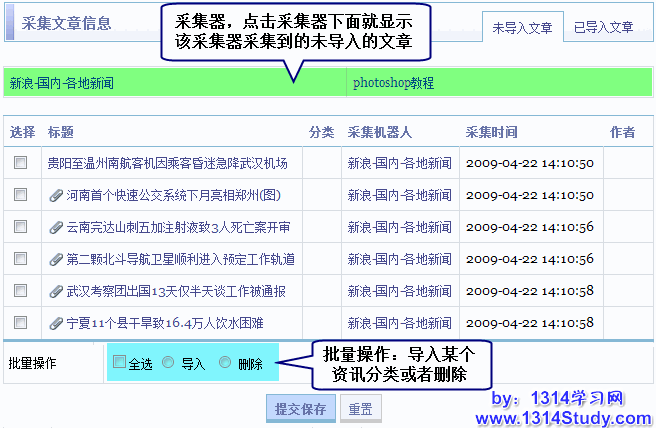Select 新浪-国内-各地新闻 collector in green bar
The image size is (656, 428).
[62, 83]
